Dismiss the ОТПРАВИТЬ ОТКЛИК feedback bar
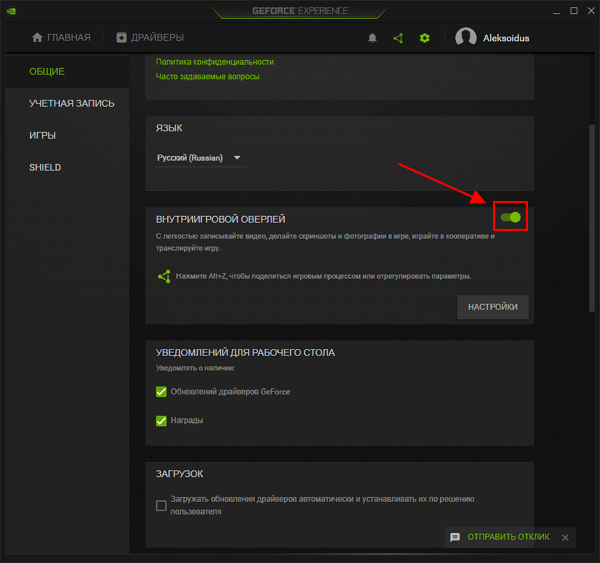 pyautogui.click(x=565, y=538)
